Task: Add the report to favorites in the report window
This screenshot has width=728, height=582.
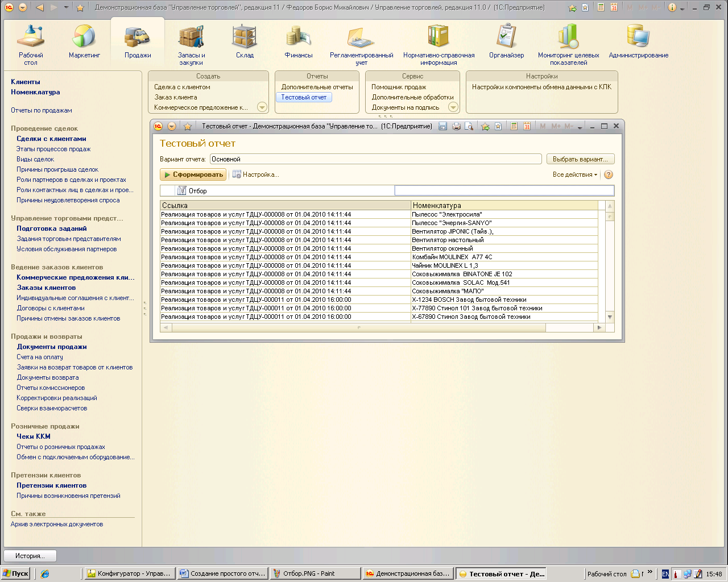Action: [485, 126]
